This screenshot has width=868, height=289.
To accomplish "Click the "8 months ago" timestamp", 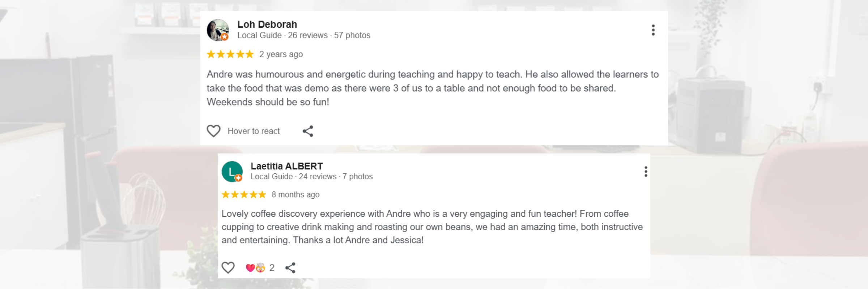I will click(x=295, y=195).
